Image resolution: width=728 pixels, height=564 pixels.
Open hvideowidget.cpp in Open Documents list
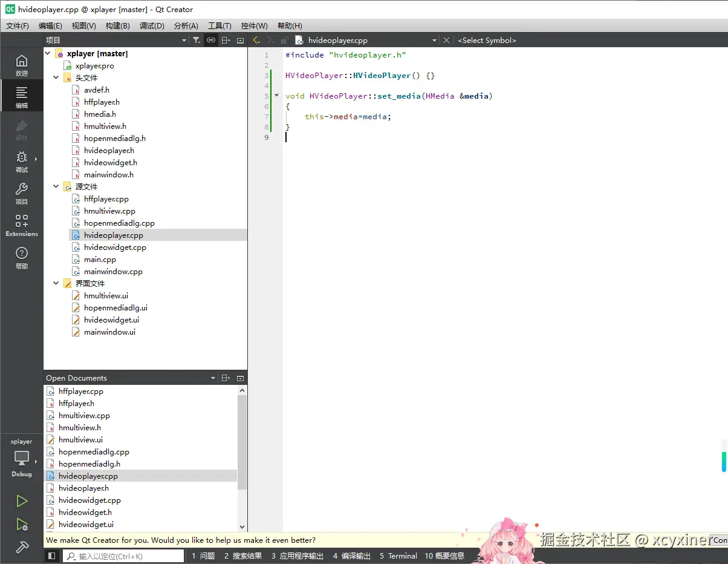(x=89, y=500)
